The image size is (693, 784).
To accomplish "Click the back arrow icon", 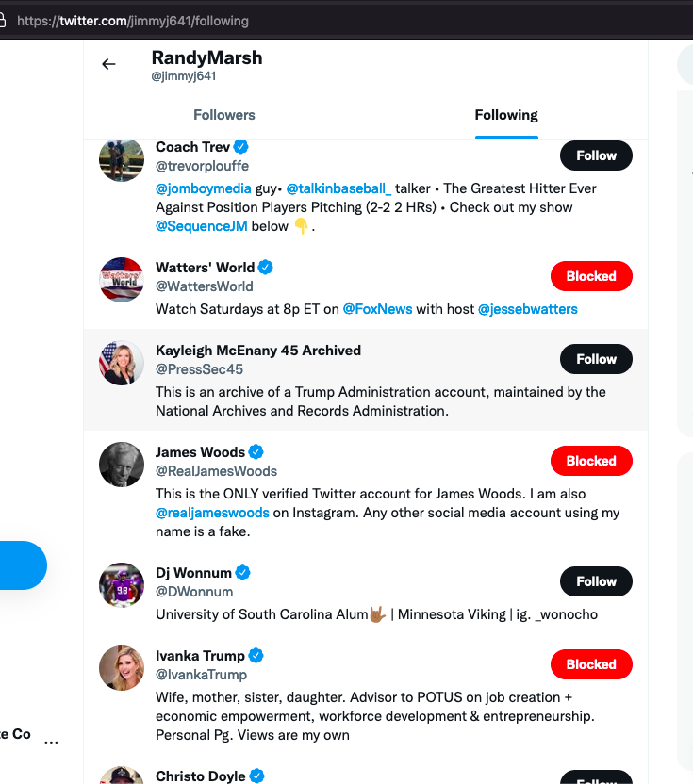I will [x=108, y=64].
